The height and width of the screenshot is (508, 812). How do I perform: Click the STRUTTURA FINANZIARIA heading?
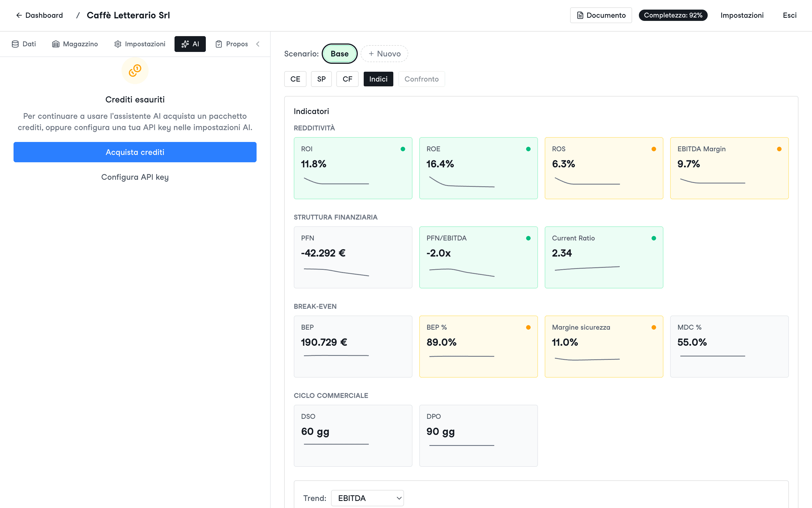[336, 217]
